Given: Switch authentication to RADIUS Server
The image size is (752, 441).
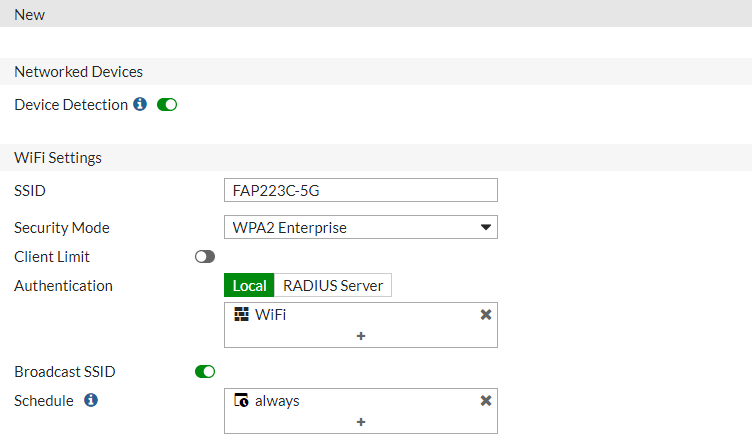Looking at the screenshot, I should [x=333, y=286].
